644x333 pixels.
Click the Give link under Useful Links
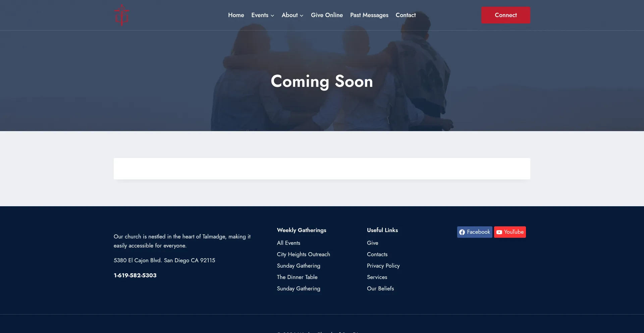click(372, 243)
